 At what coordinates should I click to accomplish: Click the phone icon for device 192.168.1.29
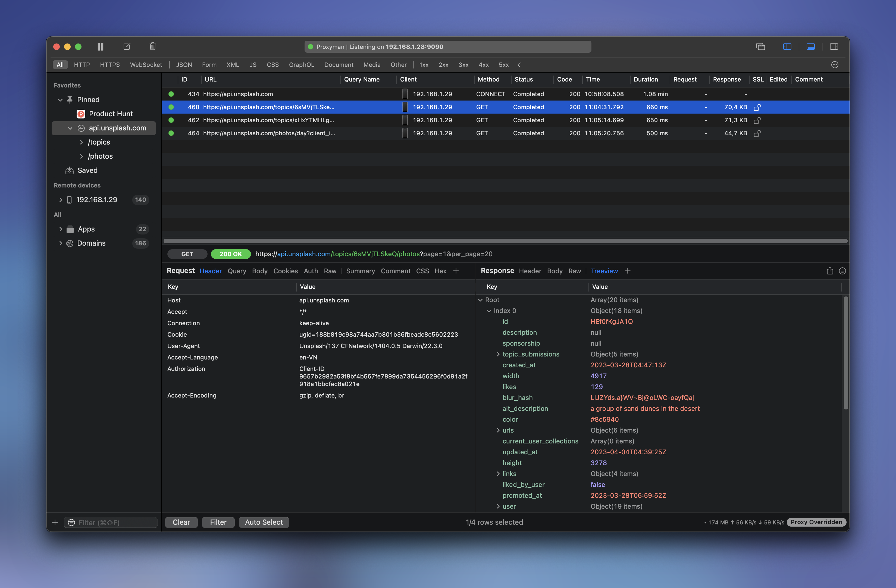click(x=69, y=200)
